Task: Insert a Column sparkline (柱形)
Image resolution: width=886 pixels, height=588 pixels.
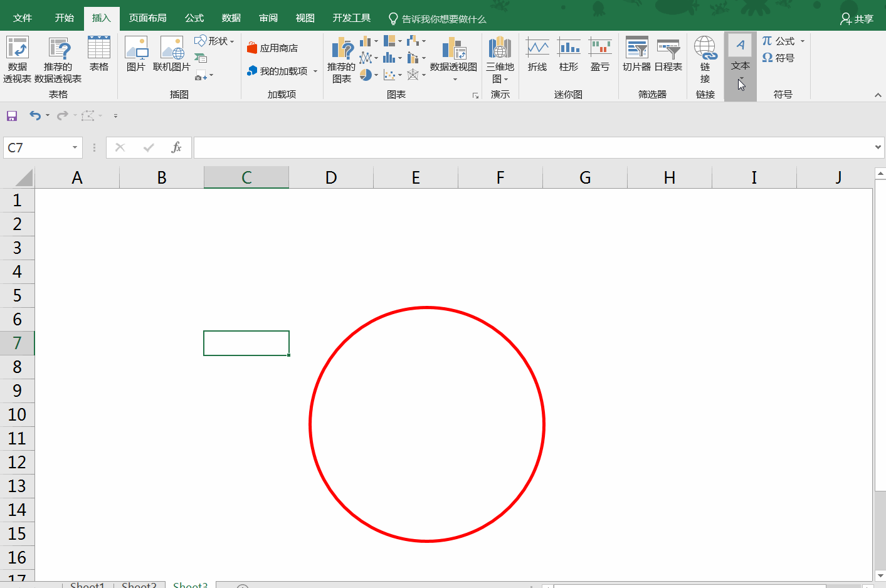Action: 569,54
